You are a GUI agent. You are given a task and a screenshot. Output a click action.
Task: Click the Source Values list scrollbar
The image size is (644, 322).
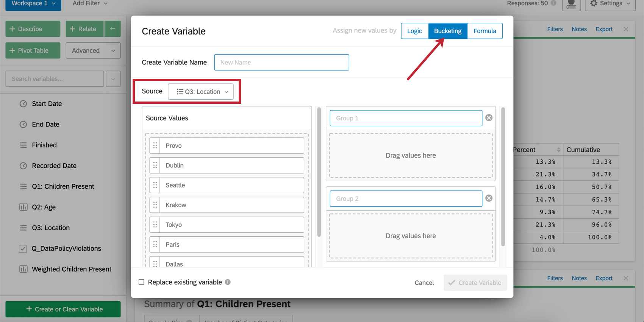tap(319, 172)
